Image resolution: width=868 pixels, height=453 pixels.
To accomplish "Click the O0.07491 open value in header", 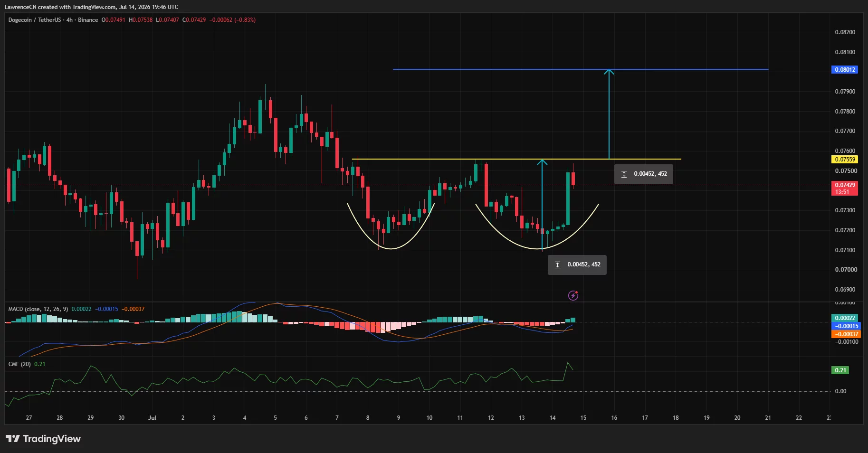I will [x=114, y=20].
